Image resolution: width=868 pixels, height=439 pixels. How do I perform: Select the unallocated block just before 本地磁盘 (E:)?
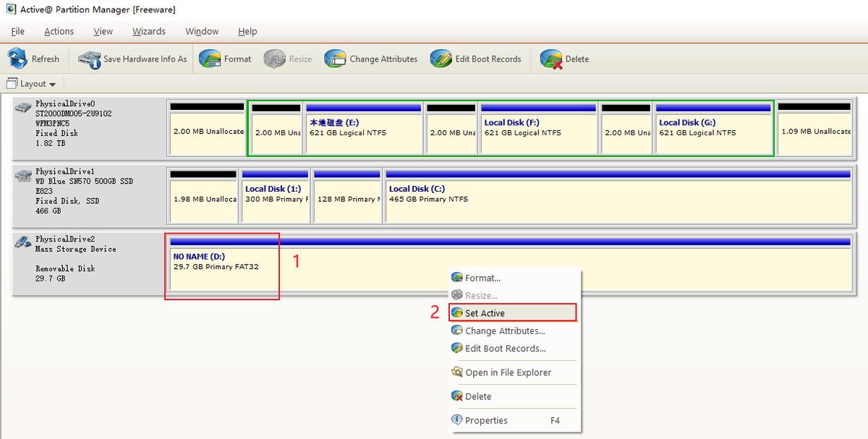pyautogui.click(x=276, y=128)
